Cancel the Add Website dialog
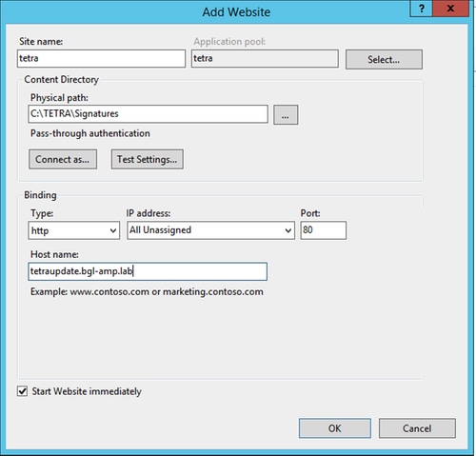Viewport: 476px width, 456px height. click(417, 428)
